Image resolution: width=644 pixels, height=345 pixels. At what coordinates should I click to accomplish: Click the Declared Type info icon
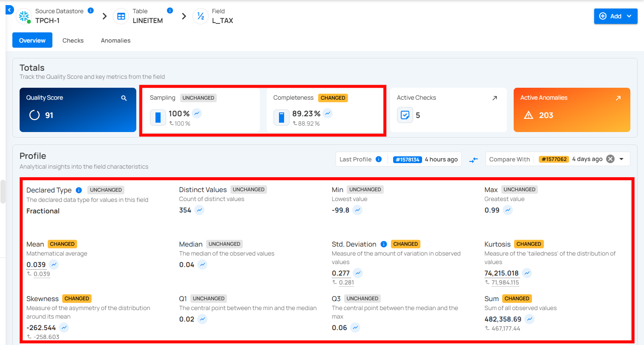[78, 190]
